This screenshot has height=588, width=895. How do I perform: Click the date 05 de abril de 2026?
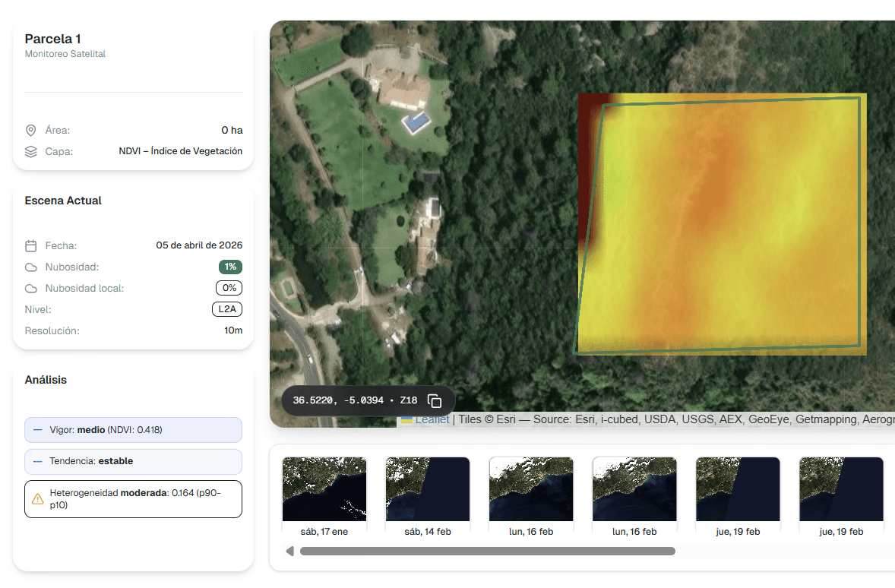(199, 245)
